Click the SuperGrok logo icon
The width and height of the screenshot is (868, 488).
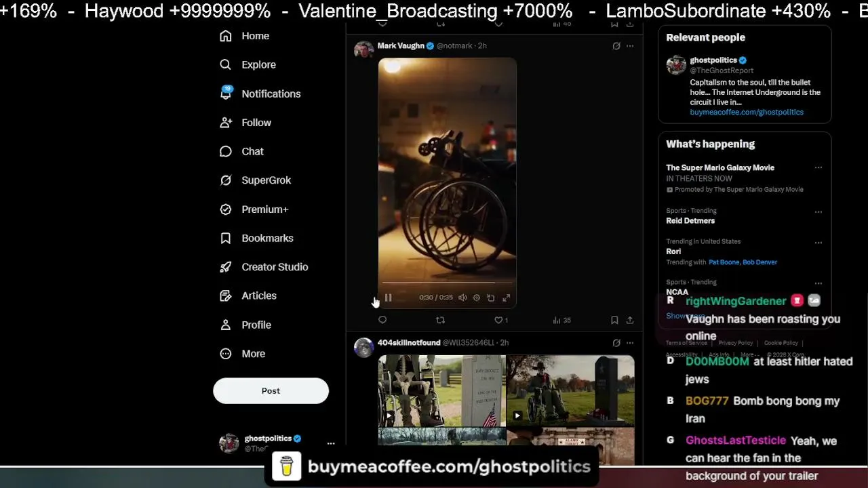click(x=226, y=180)
